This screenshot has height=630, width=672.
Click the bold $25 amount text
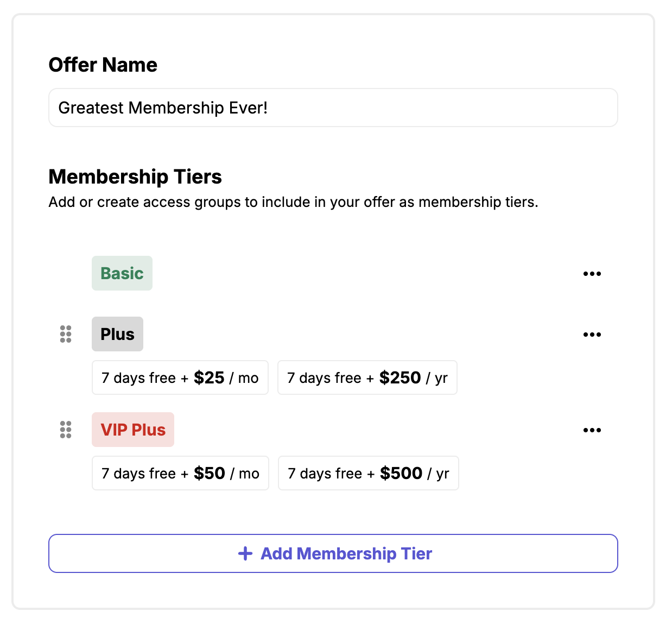[209, 377]
